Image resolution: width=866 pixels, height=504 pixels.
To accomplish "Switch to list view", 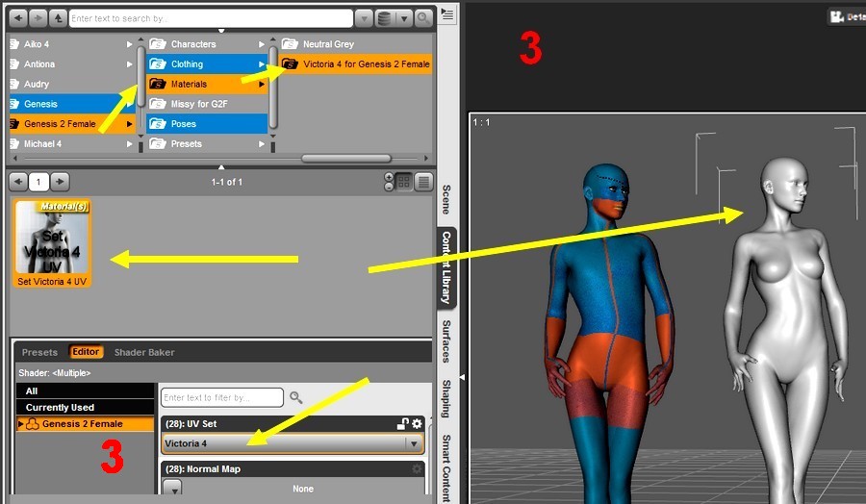I will coord(423,182).
